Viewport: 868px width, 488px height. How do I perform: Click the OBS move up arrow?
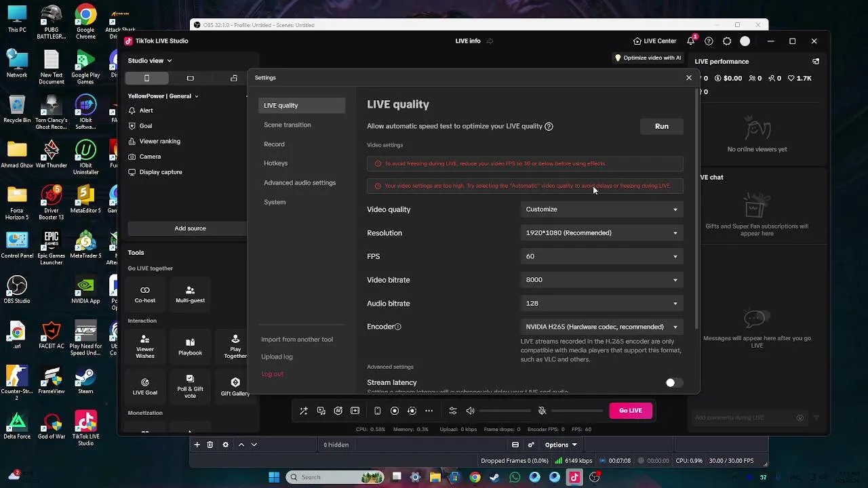[241, 445]
